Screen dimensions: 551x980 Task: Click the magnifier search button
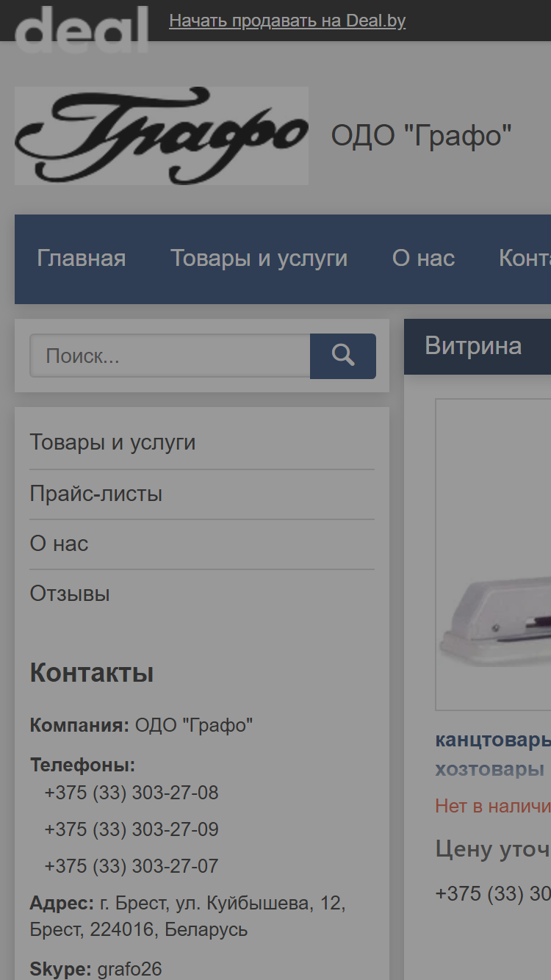click(x=343, y=356)
